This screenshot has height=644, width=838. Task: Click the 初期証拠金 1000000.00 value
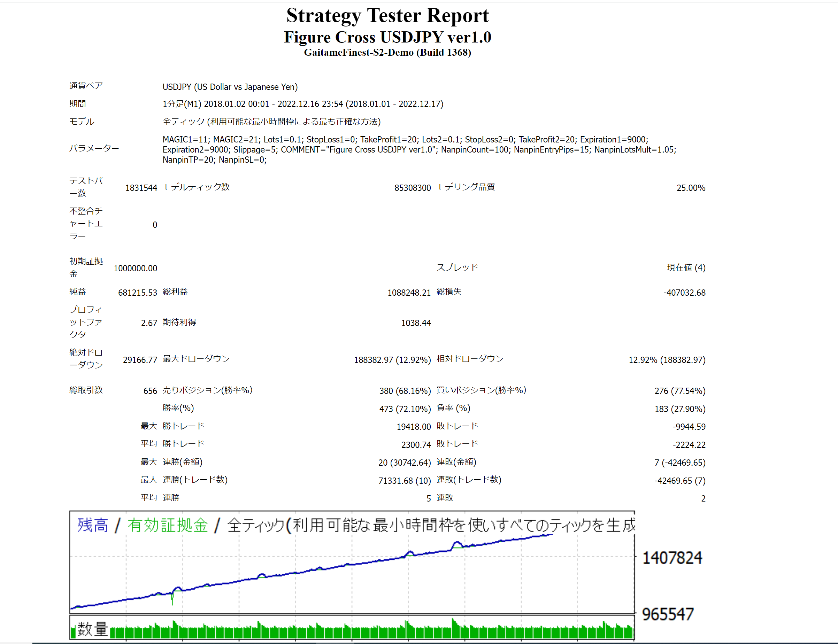(136, 268)
